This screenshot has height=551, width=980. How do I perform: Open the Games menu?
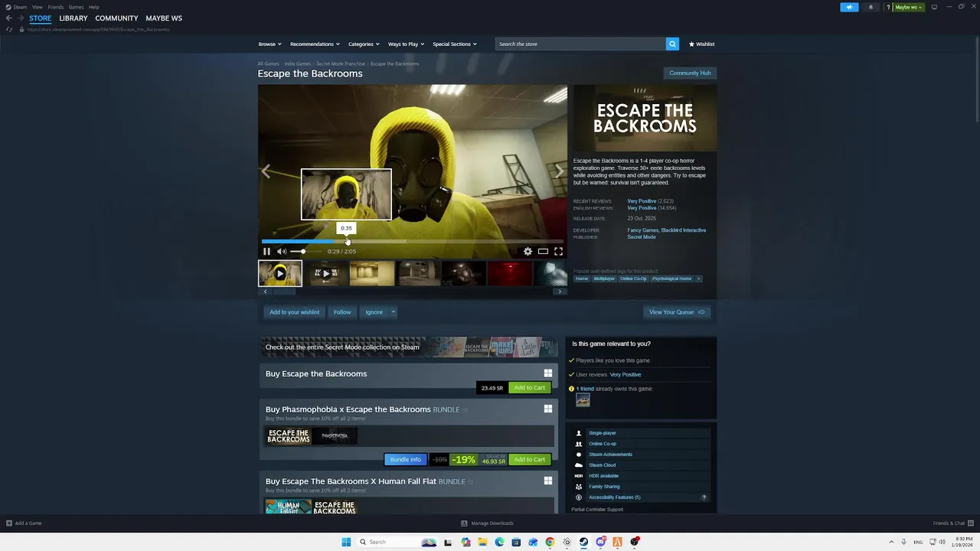tap(76, 7)
